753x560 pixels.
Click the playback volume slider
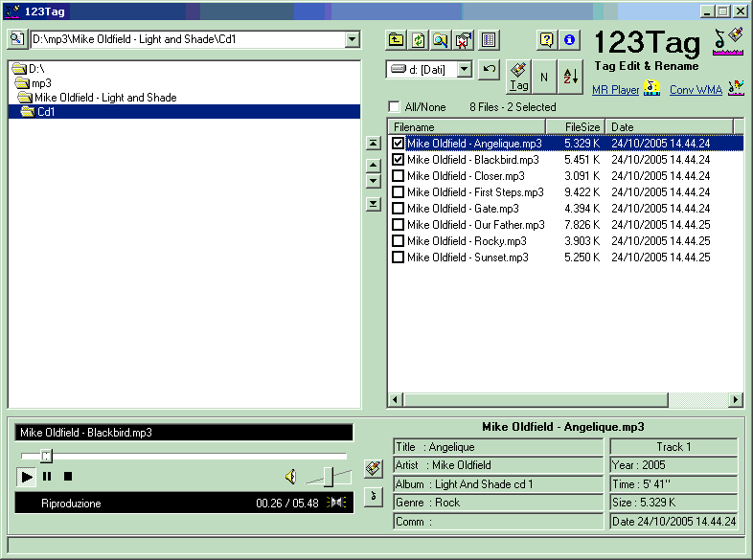327,476
